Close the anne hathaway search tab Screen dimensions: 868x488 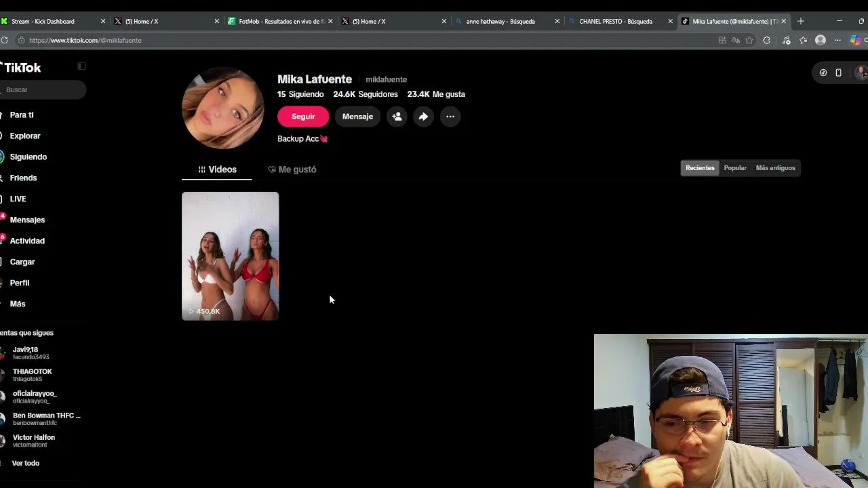[x=557, y=21]
